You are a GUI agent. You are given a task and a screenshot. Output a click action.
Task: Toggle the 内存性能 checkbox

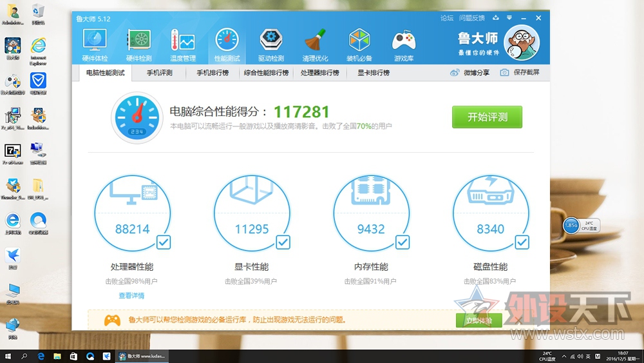[402, 242]
